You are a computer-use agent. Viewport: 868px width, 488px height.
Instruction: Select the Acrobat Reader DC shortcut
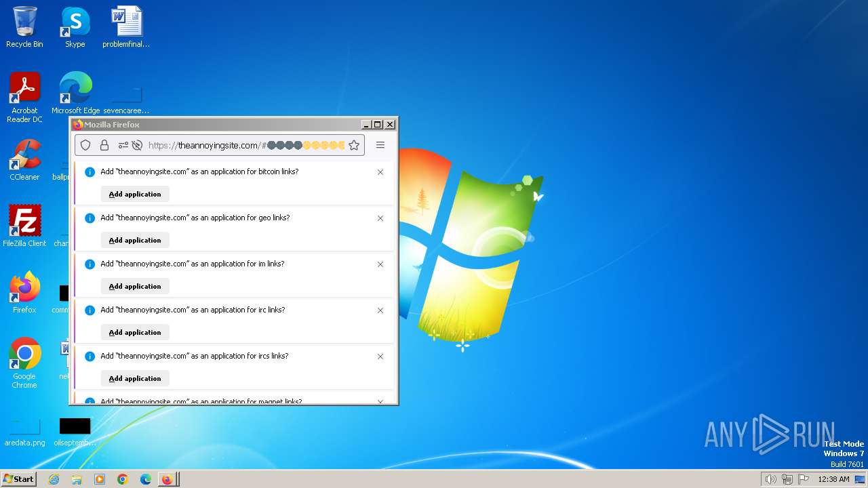(x=24, y=97)
